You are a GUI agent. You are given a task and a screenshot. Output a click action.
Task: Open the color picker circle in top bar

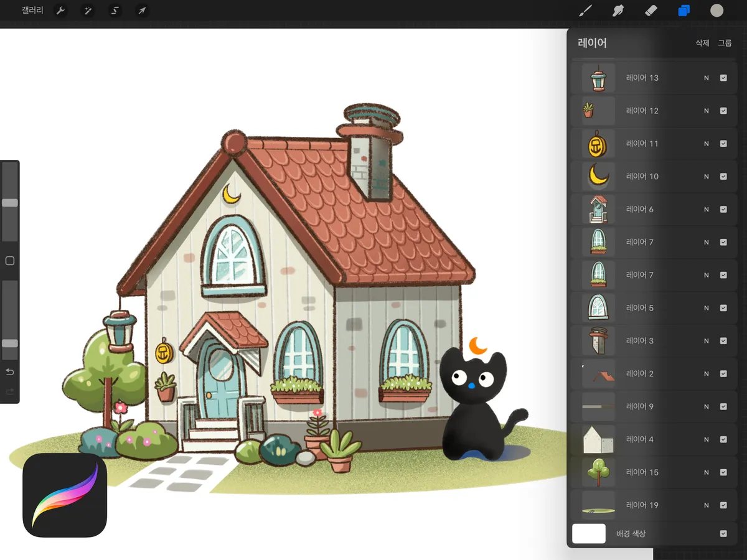717,11
